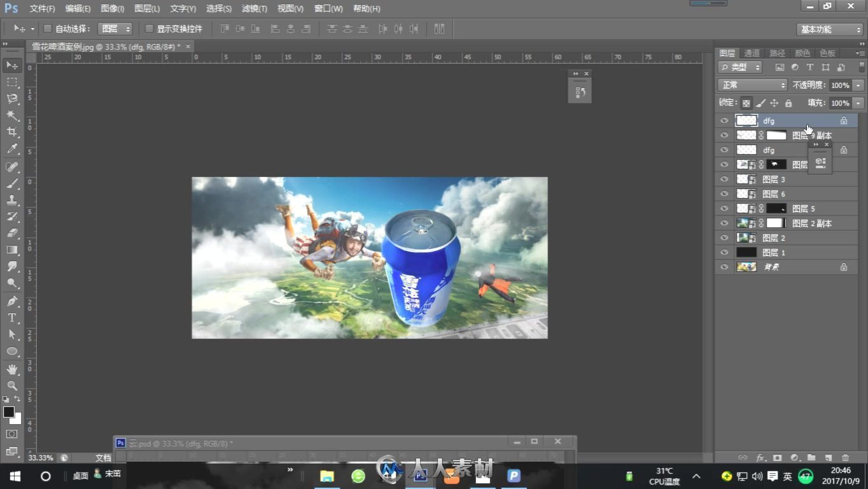Toggle Quick Mask mode icon

point(12,434)
